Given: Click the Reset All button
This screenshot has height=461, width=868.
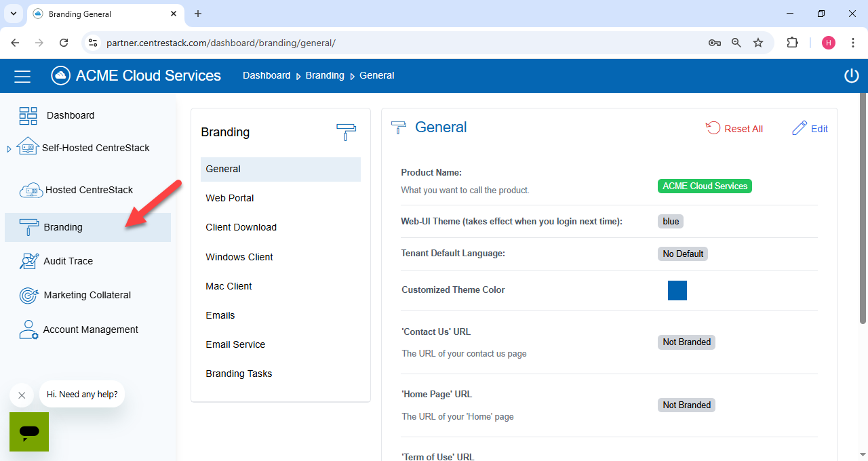Looking at the screenshot, I should pyautogui.click(x=734, y=129).
